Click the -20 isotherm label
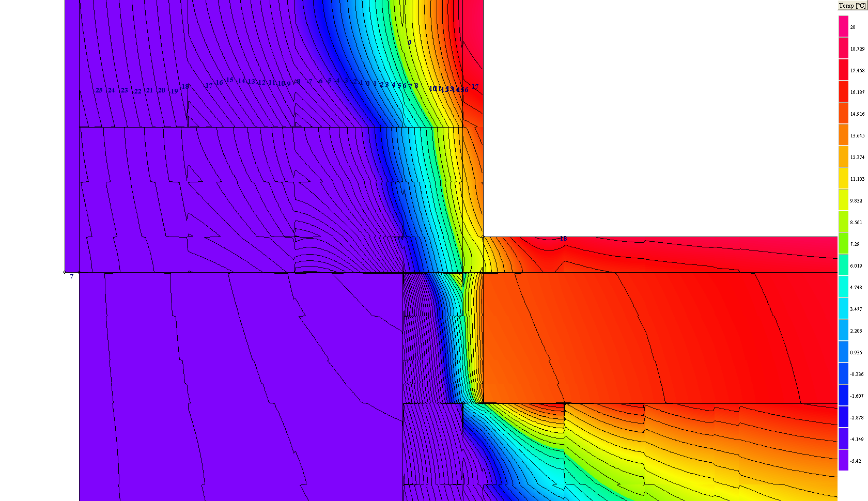 pos(161,90)
